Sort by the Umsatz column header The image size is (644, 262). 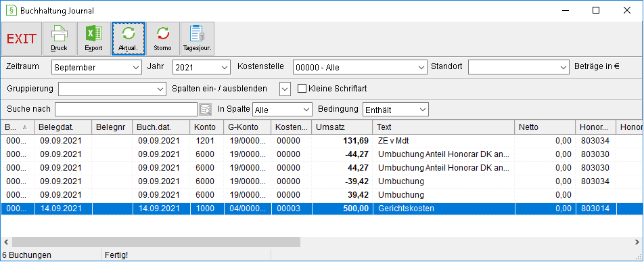coord(342,127)
